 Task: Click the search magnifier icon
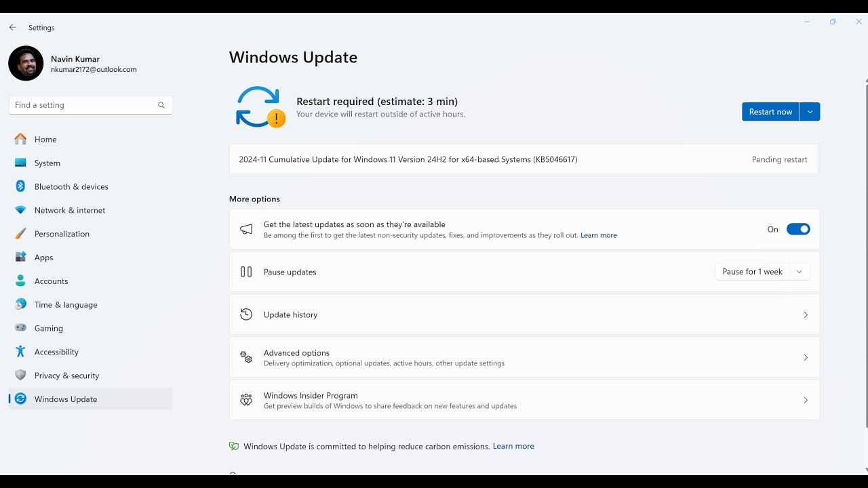[x=161, y=105]
